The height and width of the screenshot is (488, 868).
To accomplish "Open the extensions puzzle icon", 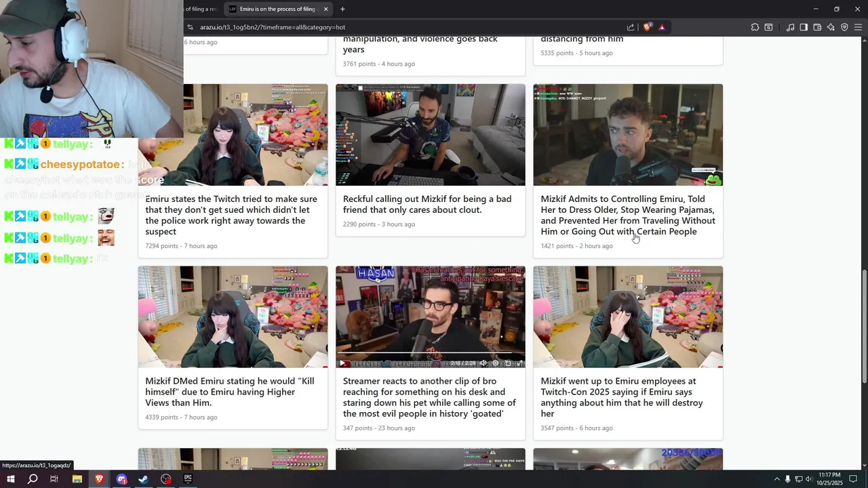I will tap(755, 27).
